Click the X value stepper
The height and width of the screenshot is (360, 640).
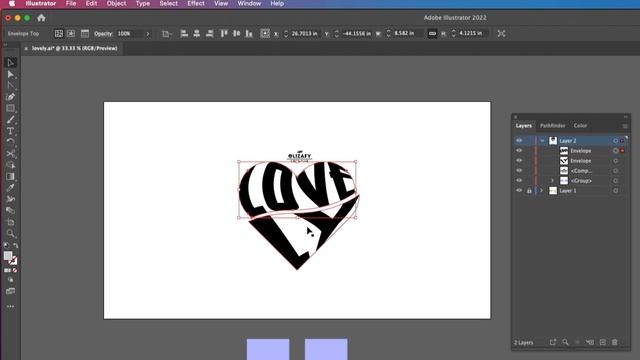pyautogui.click(x=286, y=33)
